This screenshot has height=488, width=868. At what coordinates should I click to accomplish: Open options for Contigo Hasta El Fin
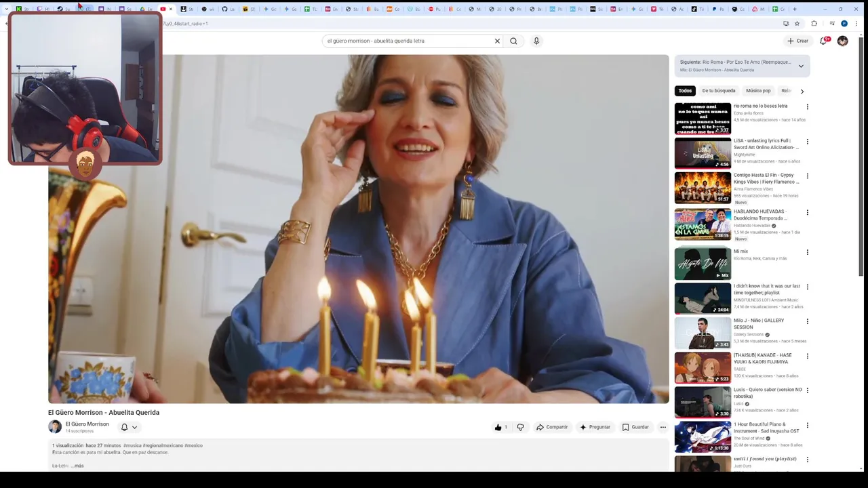tap(807, 176)
